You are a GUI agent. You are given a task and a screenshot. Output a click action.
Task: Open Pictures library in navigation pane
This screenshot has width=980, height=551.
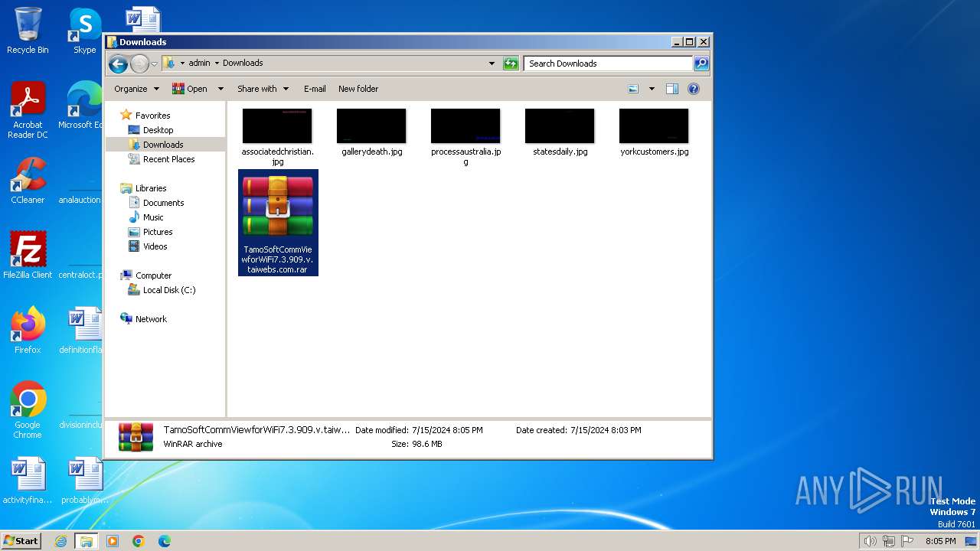158,232
